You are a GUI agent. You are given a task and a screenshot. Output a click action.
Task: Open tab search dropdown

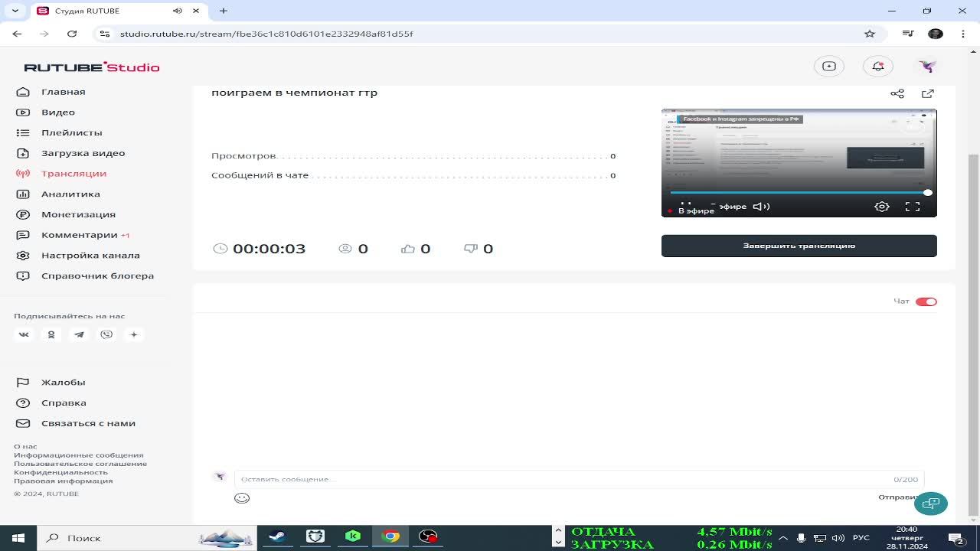pyautogui.click(x=15, y=11)
